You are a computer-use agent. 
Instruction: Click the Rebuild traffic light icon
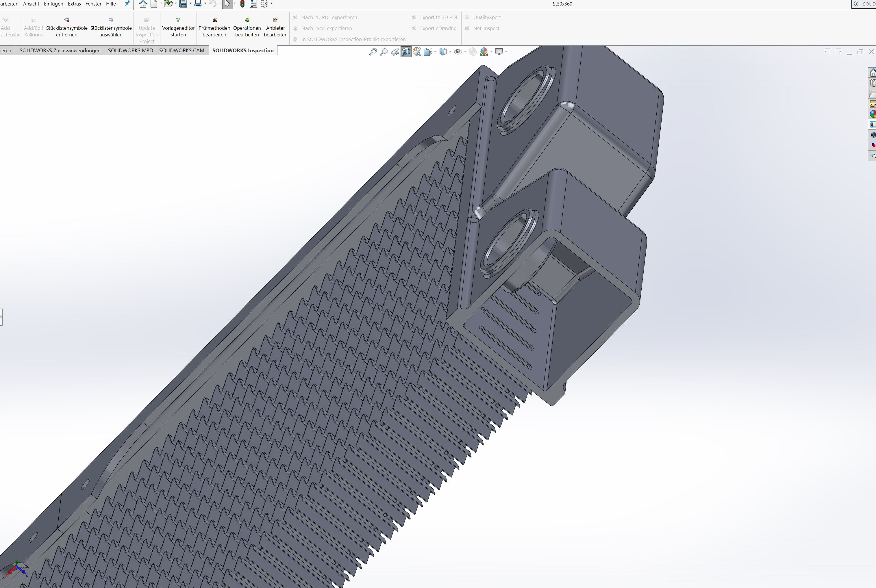pos(242,4)
